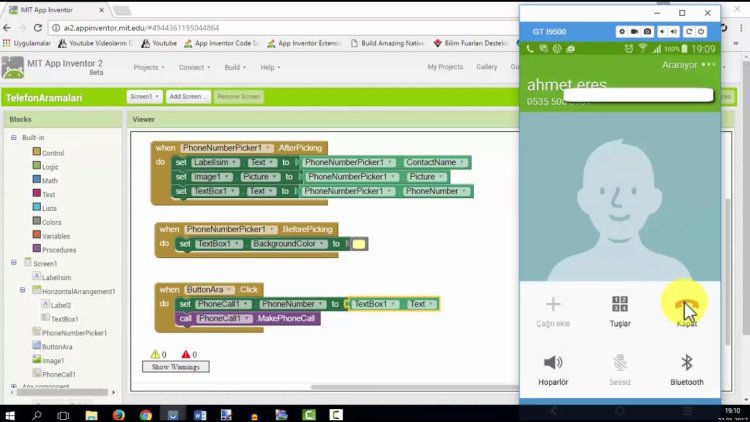
Task: Collapse the HorizontalArrangement1 node
Action: click(22, 290)
